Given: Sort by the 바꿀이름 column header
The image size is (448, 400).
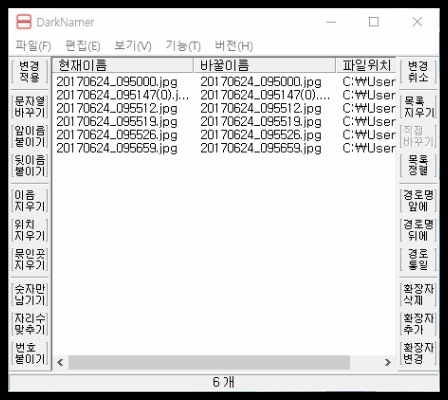Looking at the screenshot, I should (x=264, y=65).
